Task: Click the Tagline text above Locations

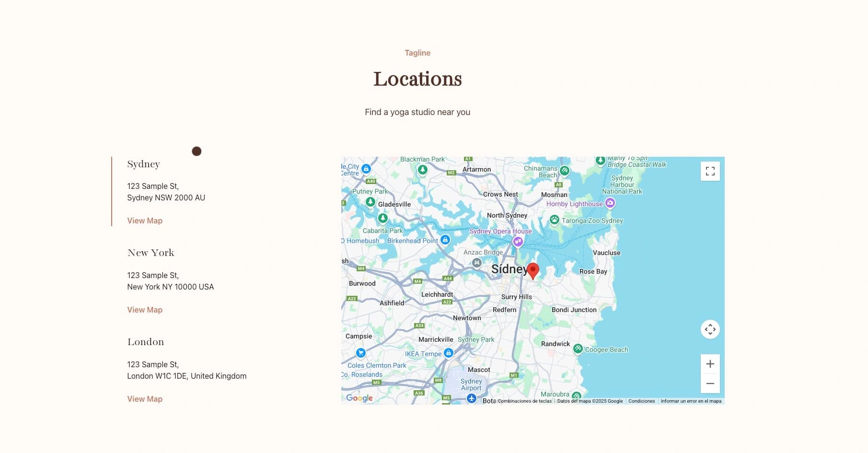Action: 417,53
